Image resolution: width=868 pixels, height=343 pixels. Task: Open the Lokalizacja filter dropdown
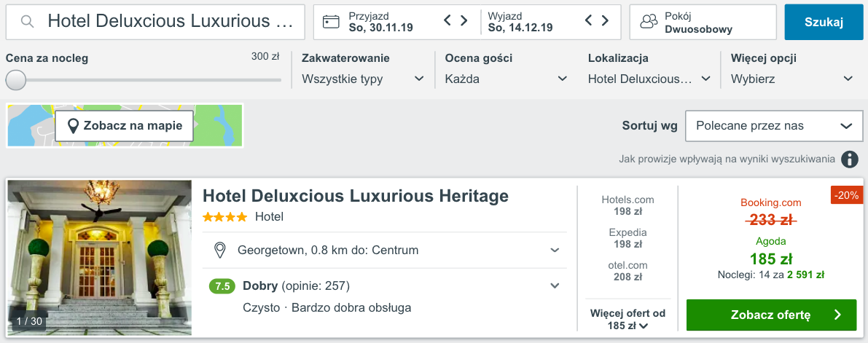click(649, 79)
